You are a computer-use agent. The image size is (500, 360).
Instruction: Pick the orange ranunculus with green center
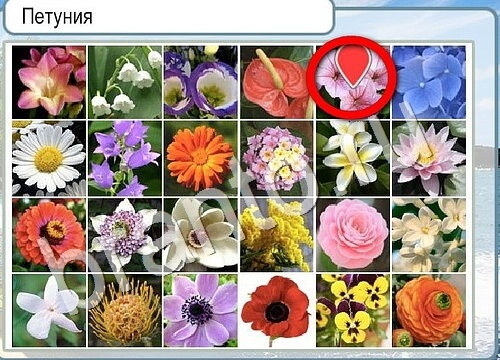[x=429, y=311]
